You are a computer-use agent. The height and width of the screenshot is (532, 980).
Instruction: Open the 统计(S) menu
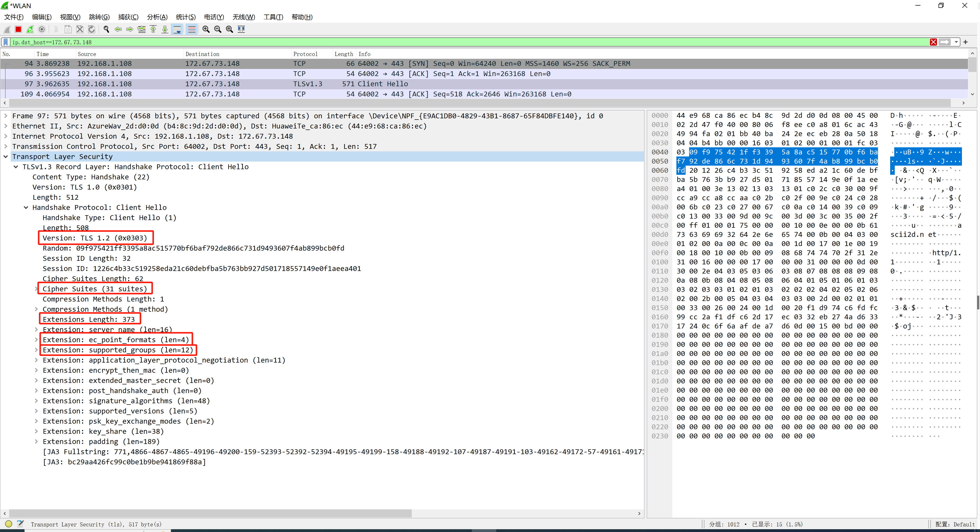(x=186, y=17)
